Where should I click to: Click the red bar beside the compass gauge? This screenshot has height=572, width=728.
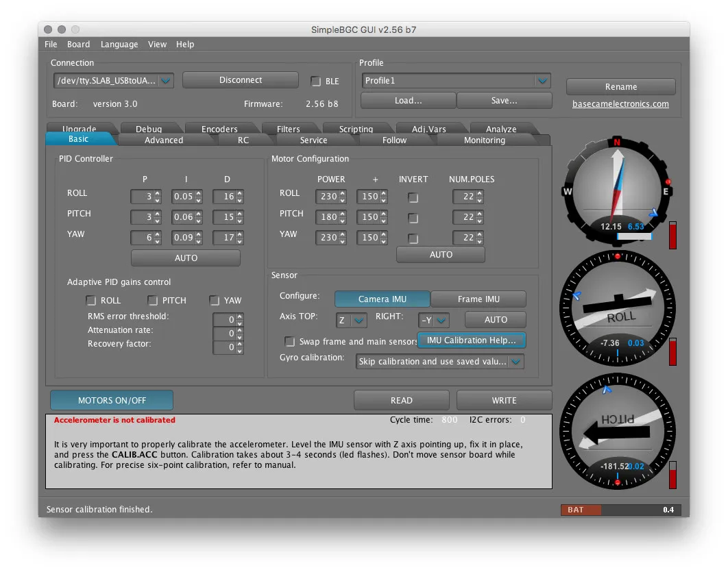click(672, 235)
